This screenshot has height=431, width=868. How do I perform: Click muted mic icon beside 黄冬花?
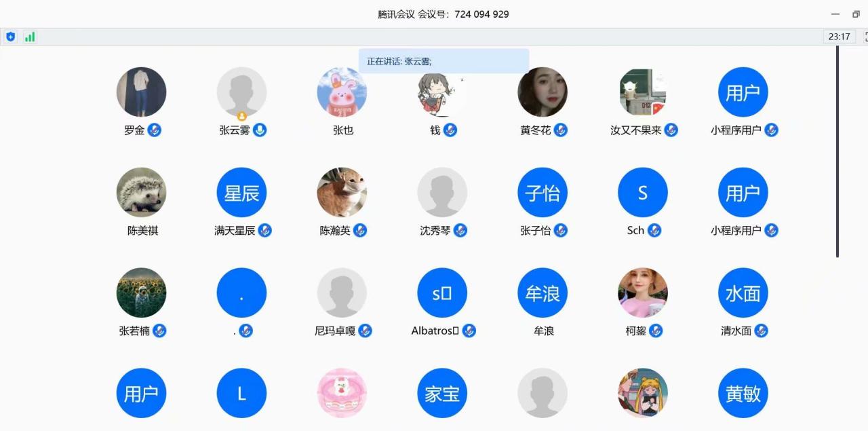pos(561,130)
